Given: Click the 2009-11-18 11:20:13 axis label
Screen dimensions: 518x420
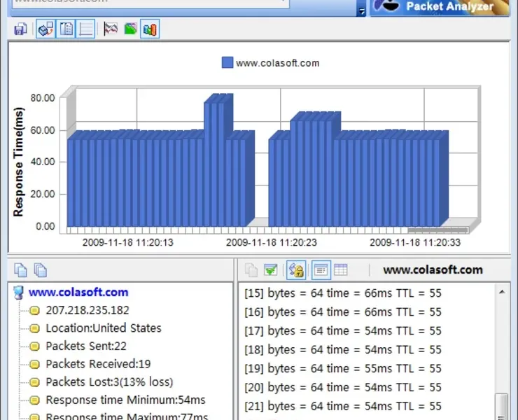Looking at the screenshot, I should tap(128, 242).
